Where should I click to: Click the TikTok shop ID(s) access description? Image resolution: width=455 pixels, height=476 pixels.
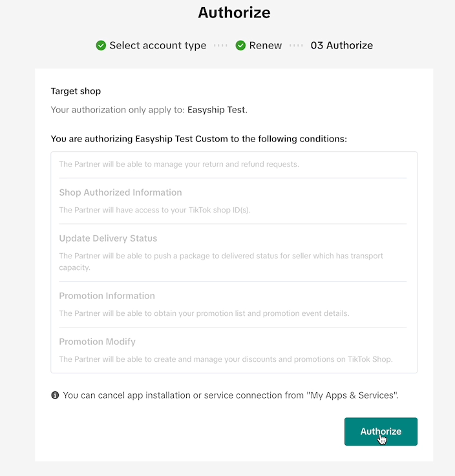pyautogui.click(x=154, y=210)
